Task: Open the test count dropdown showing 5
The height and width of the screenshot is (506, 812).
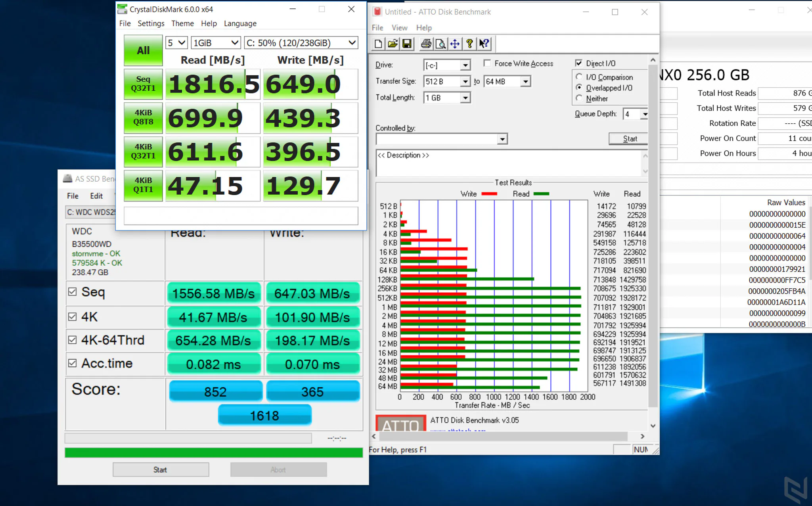Action: click(x=176, y=43)
